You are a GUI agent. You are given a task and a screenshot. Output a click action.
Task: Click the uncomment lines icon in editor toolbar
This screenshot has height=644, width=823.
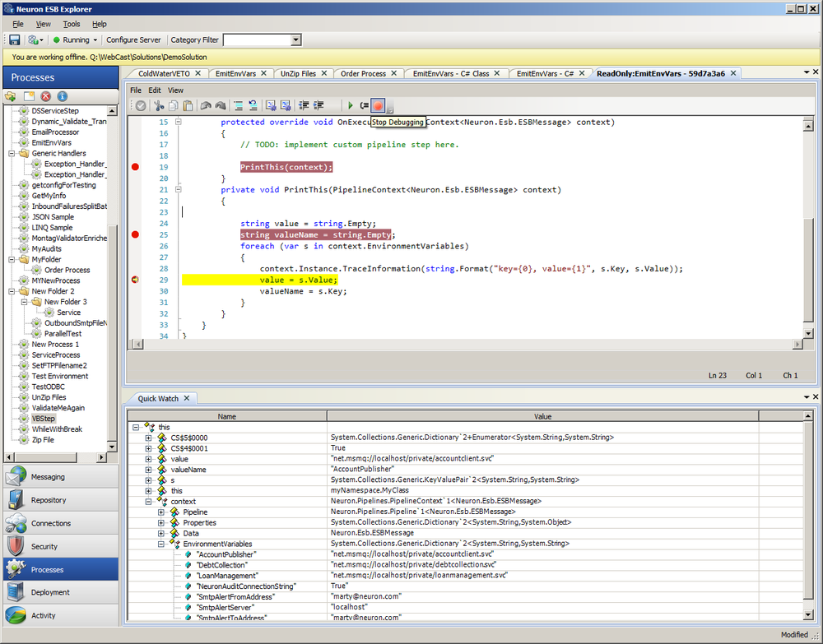click(253, 105)
